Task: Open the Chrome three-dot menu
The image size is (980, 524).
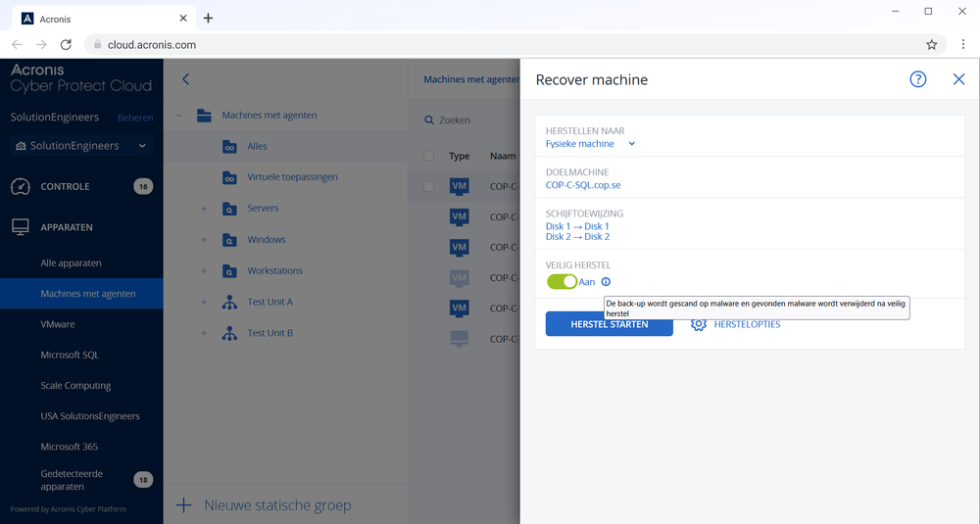Action: click(963, 44)
